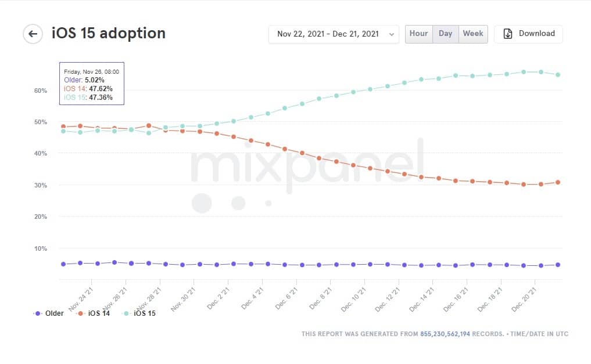Click the download file icon

coord(508,34)
